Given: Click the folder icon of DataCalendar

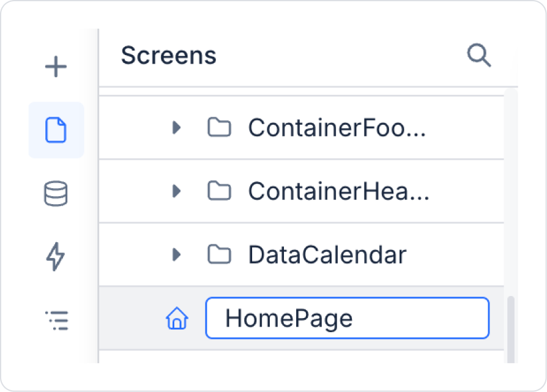Looking at the screenshot, I should click(219, 254).
